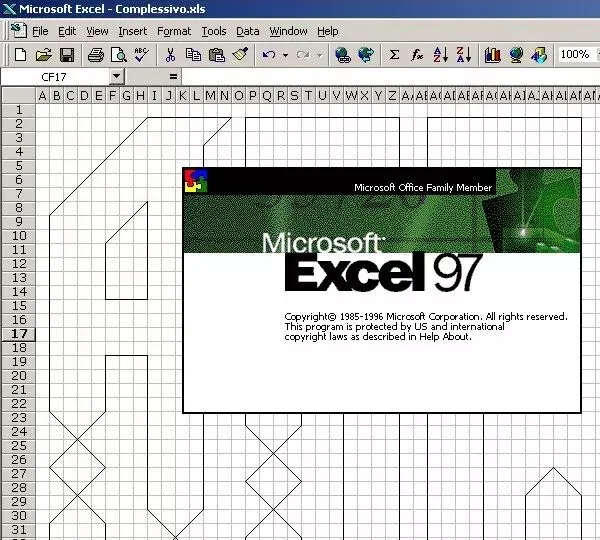Select row 17 header

[x=19, y=334]
